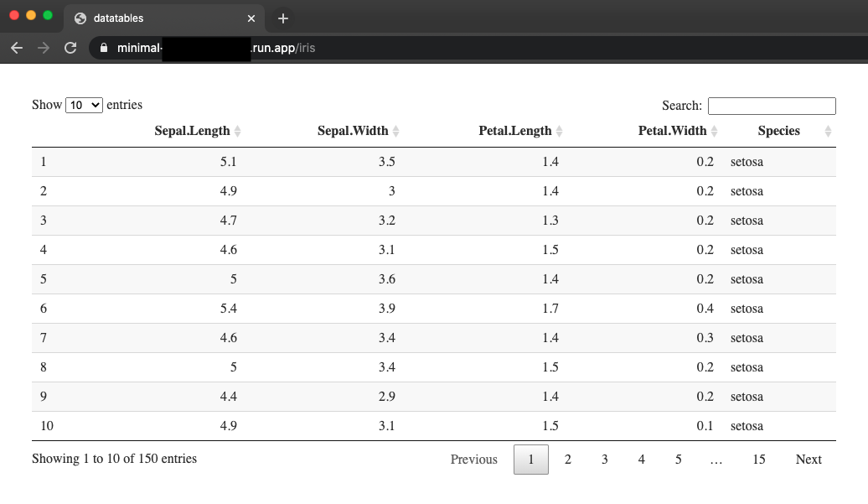Click the pagination ellipsis
868x504 pixels.
tap(716, 460)
